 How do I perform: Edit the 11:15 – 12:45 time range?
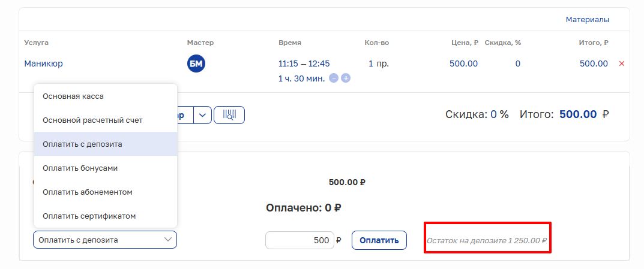[304, 64]
